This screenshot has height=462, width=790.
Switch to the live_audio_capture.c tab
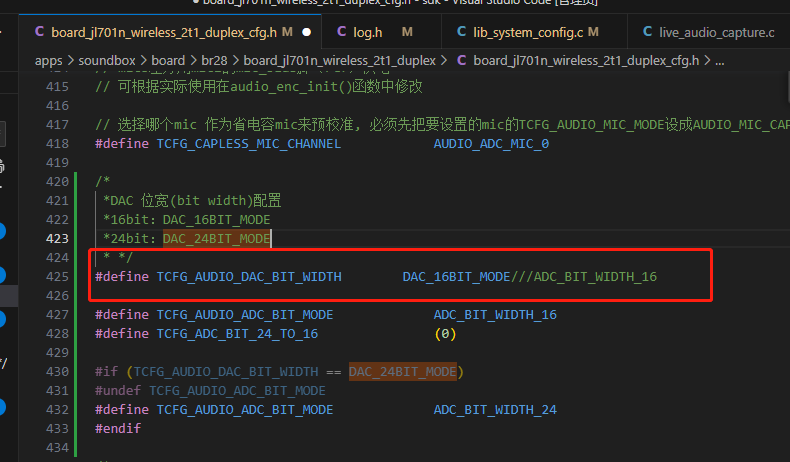pos(709,32)
